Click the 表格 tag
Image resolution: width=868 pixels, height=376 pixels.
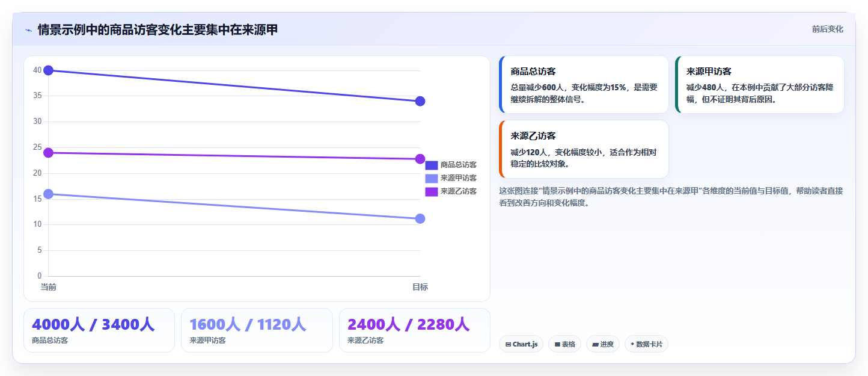point(564,344)
